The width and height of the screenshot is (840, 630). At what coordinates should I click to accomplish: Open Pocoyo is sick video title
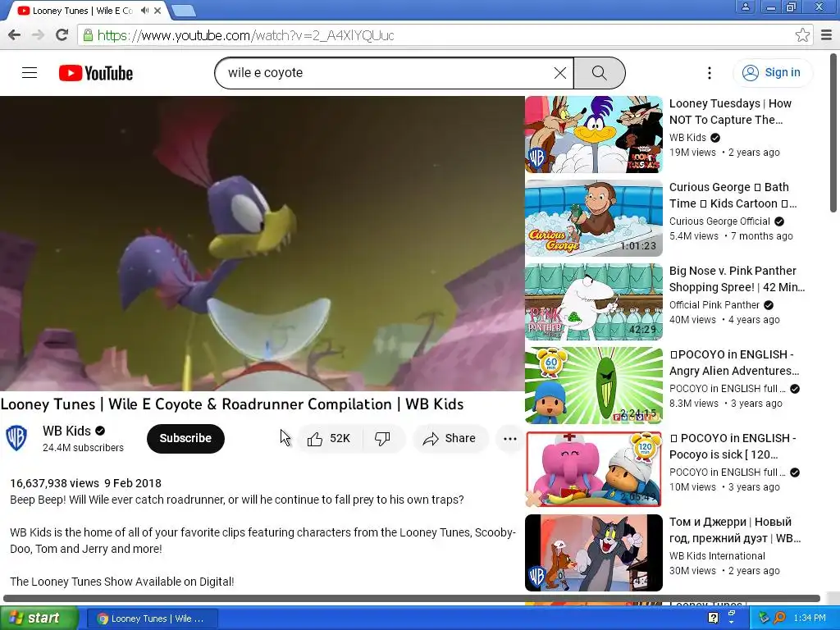(733, 445)
